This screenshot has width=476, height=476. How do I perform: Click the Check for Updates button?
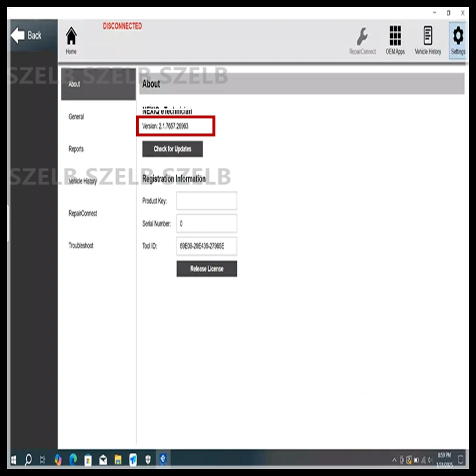click(x=172, y=149)
